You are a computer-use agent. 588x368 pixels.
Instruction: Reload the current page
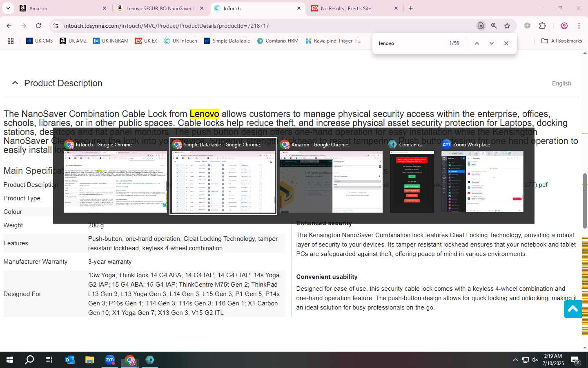click(38, 26)
